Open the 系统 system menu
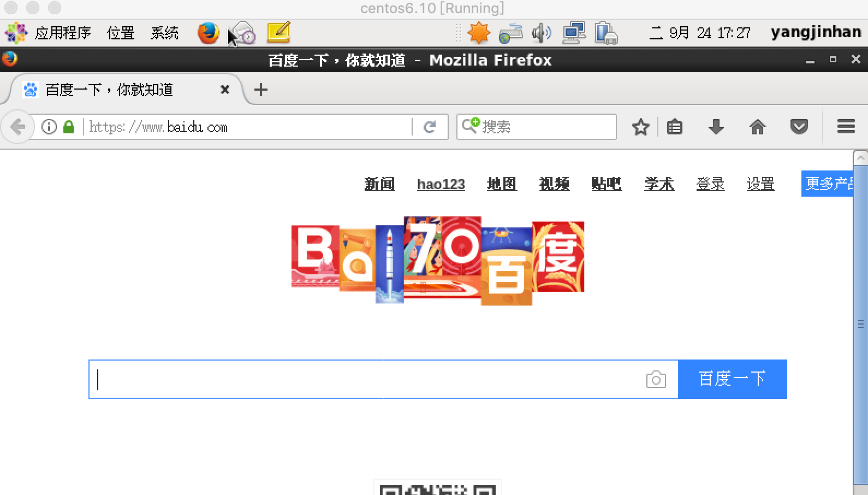The image size is (868, 495). pyautogui.click(x=164, y=33)
